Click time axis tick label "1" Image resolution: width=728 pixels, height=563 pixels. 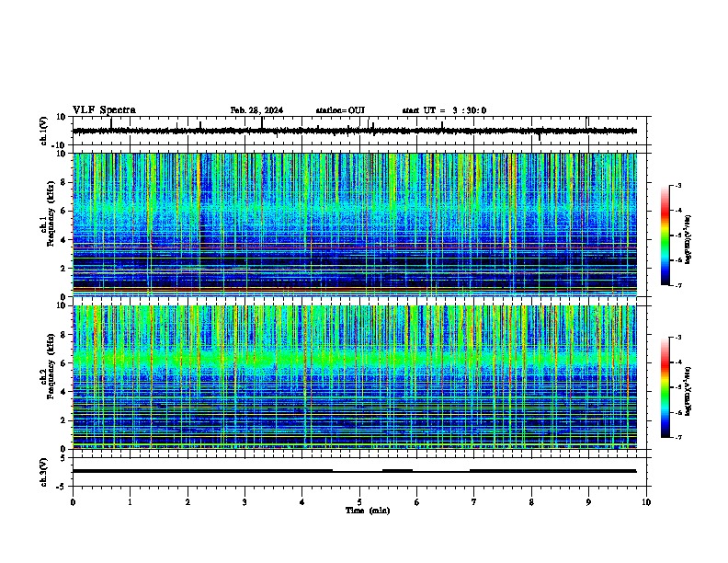[x=130, y=502]
